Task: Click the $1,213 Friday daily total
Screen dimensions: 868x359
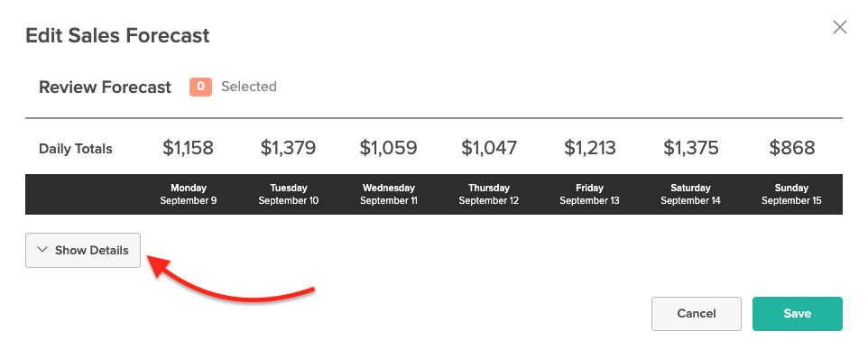Action: [x=589, y=148]
